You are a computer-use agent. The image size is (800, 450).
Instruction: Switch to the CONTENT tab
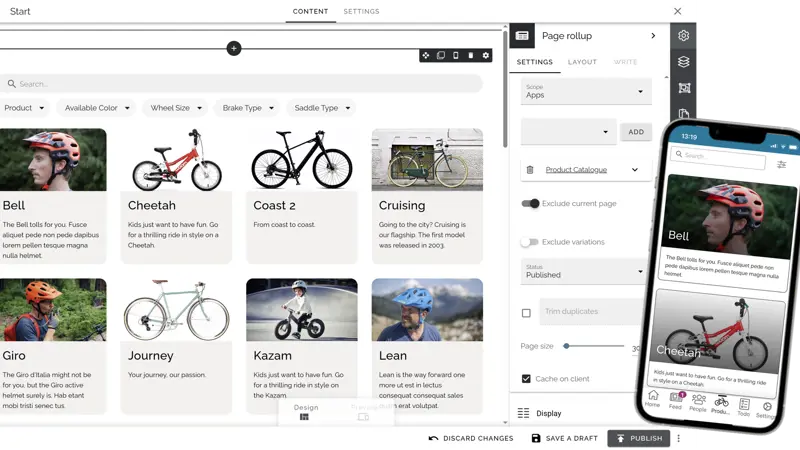click(310, 11)
